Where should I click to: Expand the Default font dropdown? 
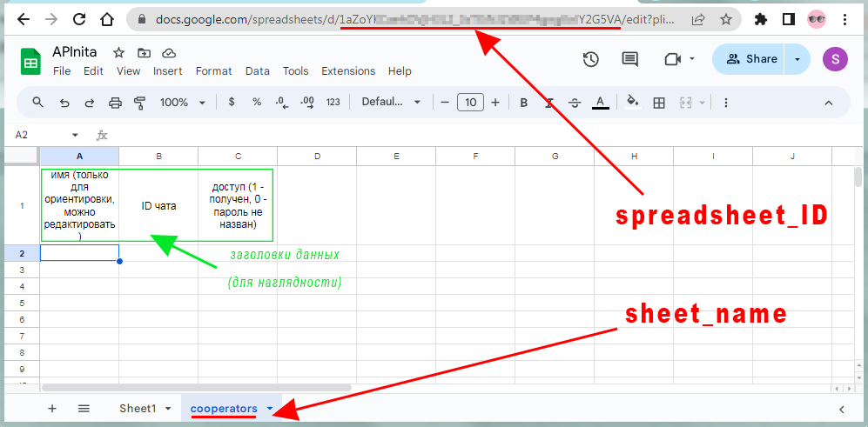391,103
